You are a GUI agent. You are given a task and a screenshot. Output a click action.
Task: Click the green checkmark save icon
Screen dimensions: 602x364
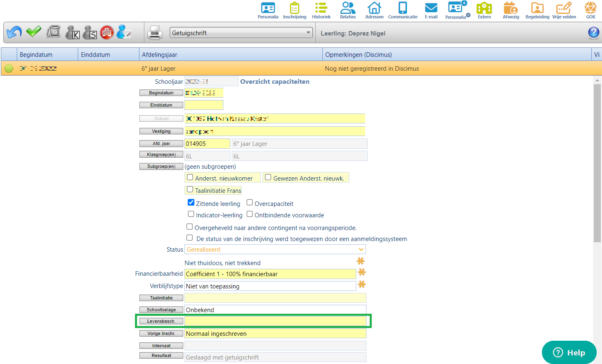34,31
